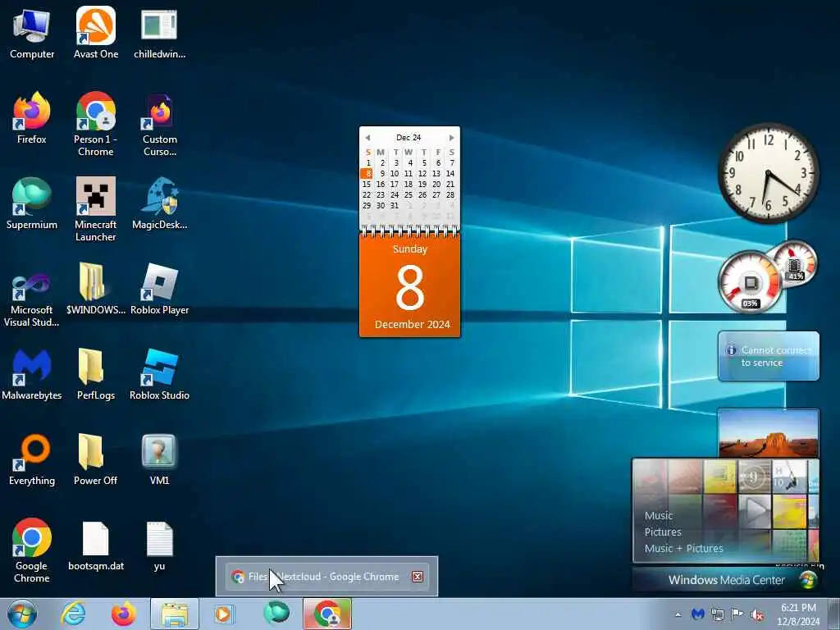
Task: Launch Internet Explorer from the taskbar
Action: 73,614
